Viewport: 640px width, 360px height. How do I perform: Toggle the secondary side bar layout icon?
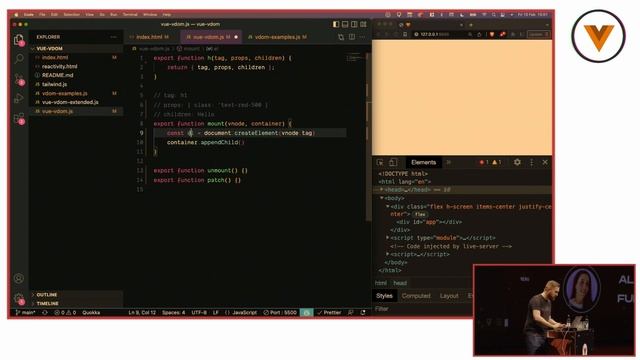pos(354,24)
